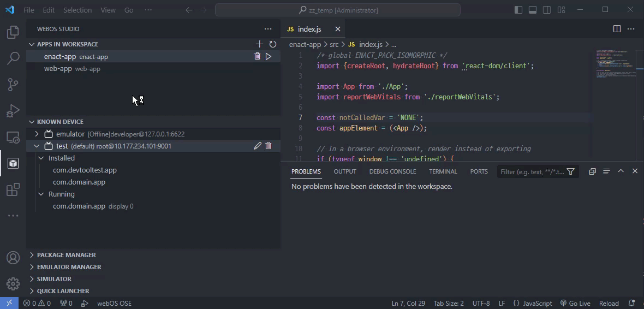Open Source Control view
This screenshot has width=644, height=309.
[13, 85]
